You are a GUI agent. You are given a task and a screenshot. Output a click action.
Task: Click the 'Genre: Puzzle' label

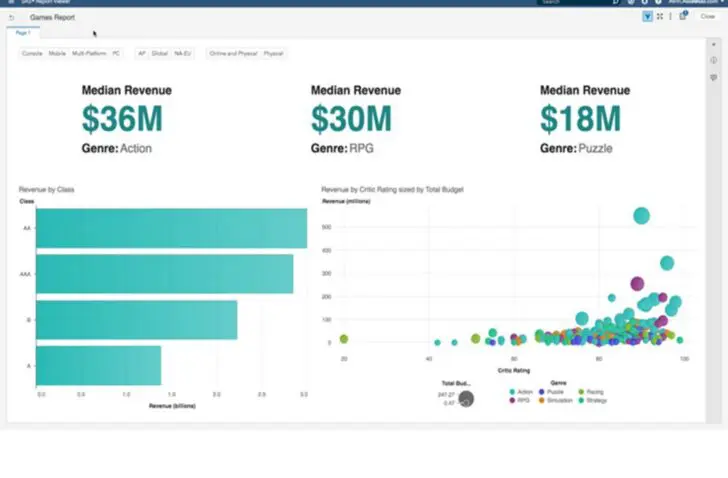point(576,149)
